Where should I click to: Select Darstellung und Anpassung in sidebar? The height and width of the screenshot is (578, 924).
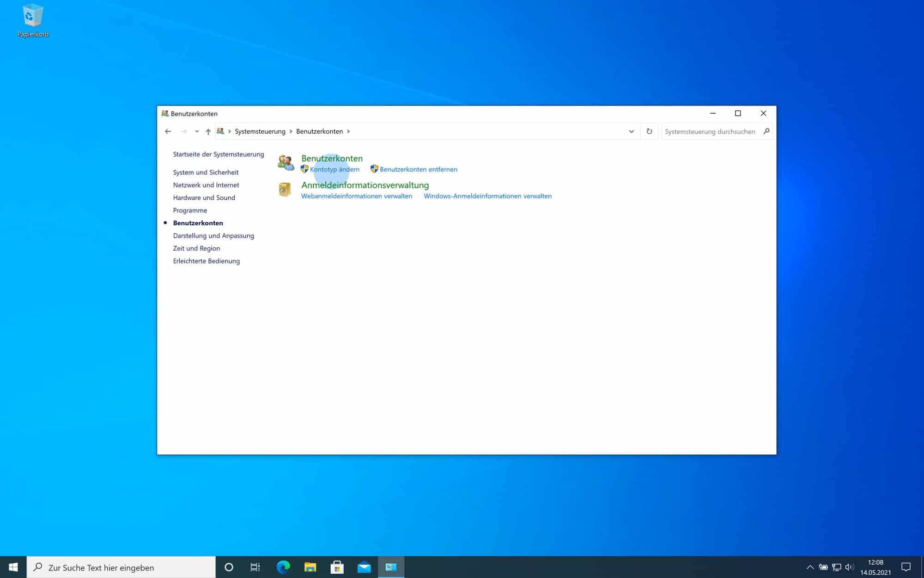pyautogui.click(x=213, y=235)
